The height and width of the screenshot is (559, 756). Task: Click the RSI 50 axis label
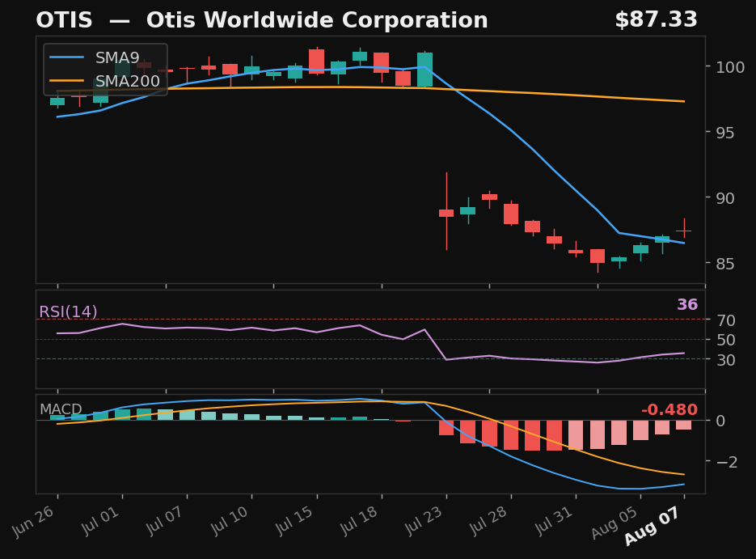point(725,340)
